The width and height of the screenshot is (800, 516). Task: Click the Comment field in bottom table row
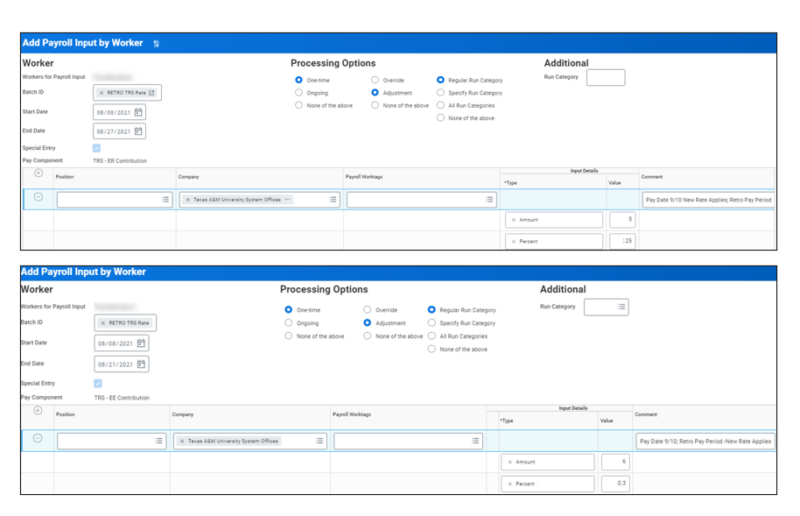[x=705, y=441]
